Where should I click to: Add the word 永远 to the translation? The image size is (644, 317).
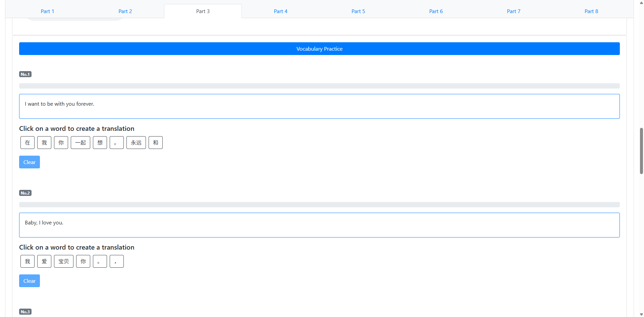[x=136, y=143]
